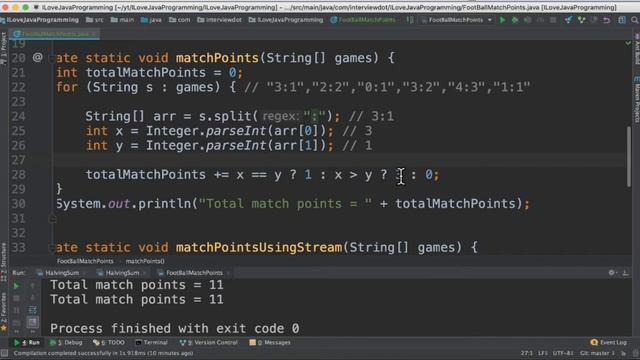
Task: Click the compilation completed status message
Action: tap(103, 353)
